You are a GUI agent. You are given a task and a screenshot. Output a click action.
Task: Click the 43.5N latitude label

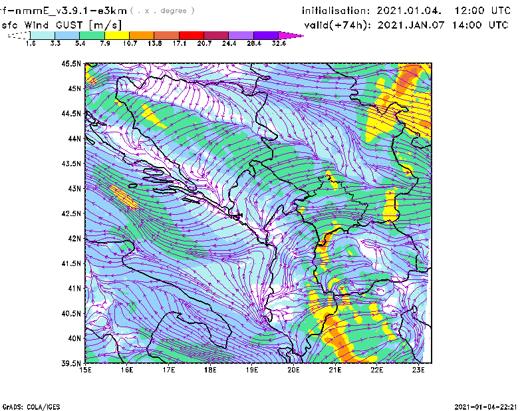[72, 163]
